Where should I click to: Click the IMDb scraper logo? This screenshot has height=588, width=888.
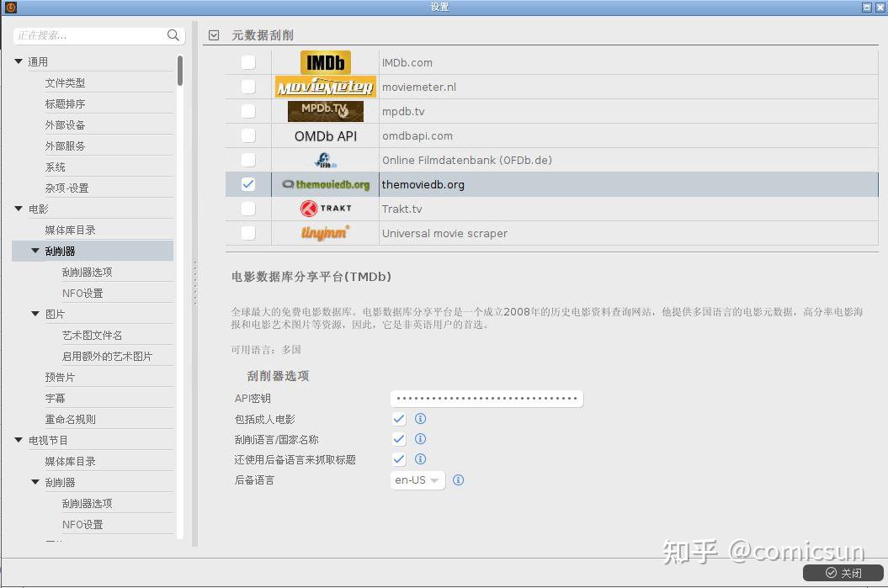coord(325,61)
